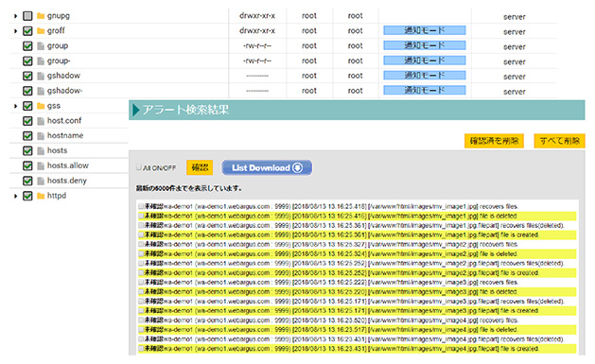Click the 通知モード button for group
Viewport: 595px width, 364px height.
tap(424, 45)
